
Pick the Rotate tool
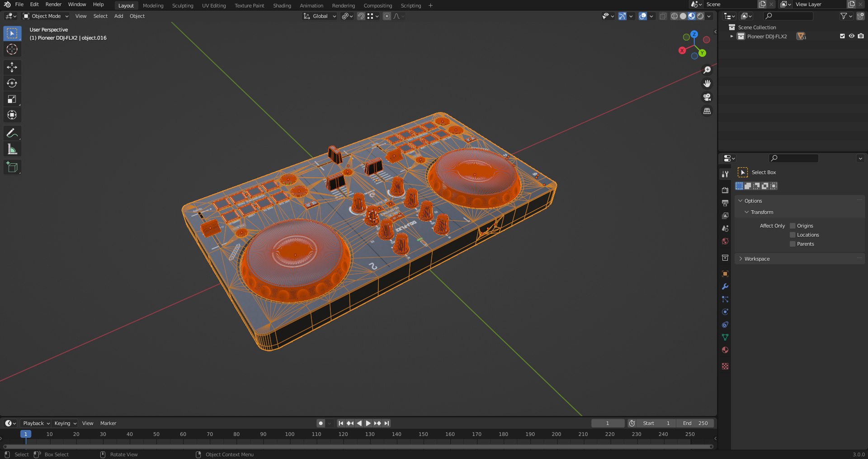coord(12,83)
